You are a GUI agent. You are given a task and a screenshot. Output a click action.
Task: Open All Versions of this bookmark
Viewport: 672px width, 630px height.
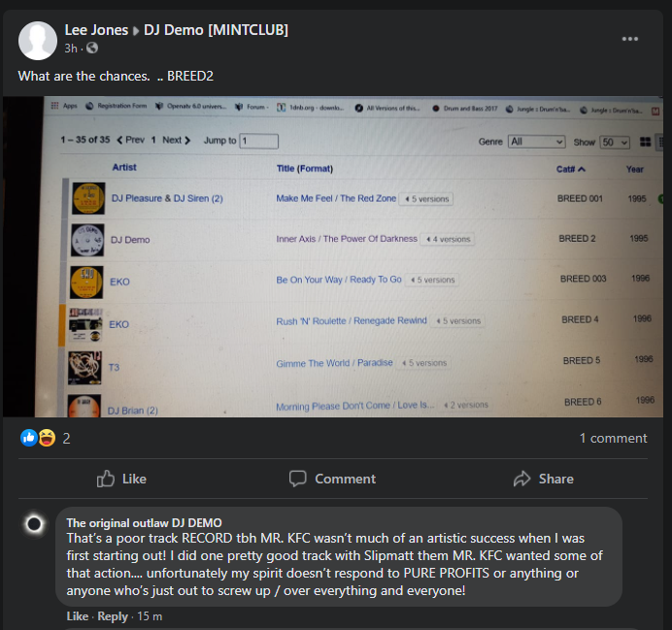[x=387, y=108]
